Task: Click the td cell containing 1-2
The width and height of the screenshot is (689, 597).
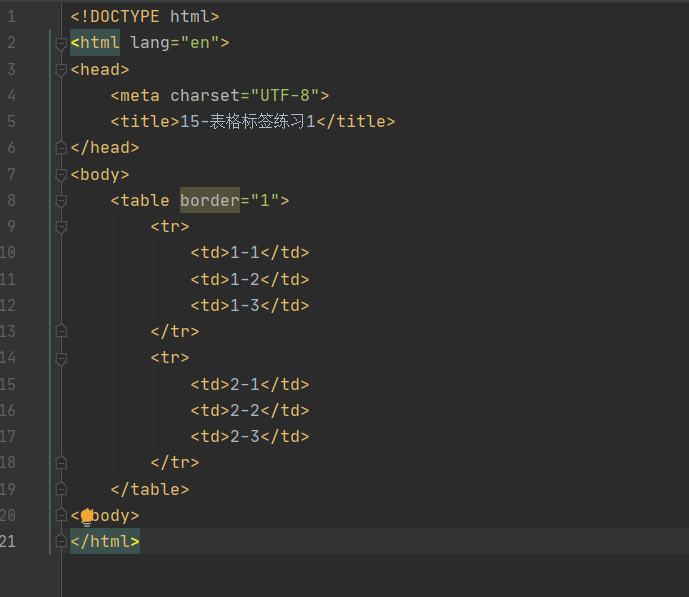Action: (250, 279)
